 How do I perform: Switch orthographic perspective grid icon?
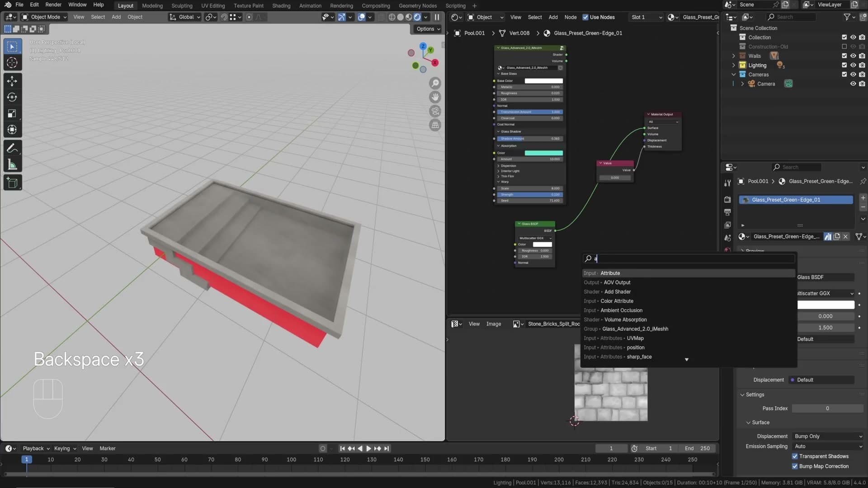click(435, 125)
